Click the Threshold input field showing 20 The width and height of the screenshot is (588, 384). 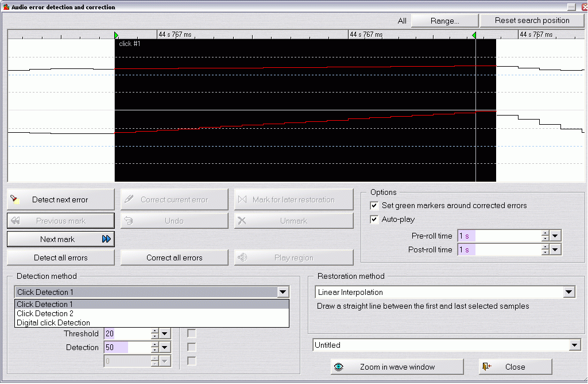[x=127, y=333]
